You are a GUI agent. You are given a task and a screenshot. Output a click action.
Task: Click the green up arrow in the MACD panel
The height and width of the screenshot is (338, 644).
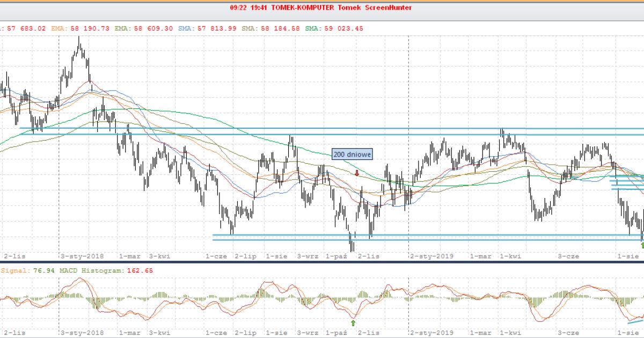[x=353, y=322]
